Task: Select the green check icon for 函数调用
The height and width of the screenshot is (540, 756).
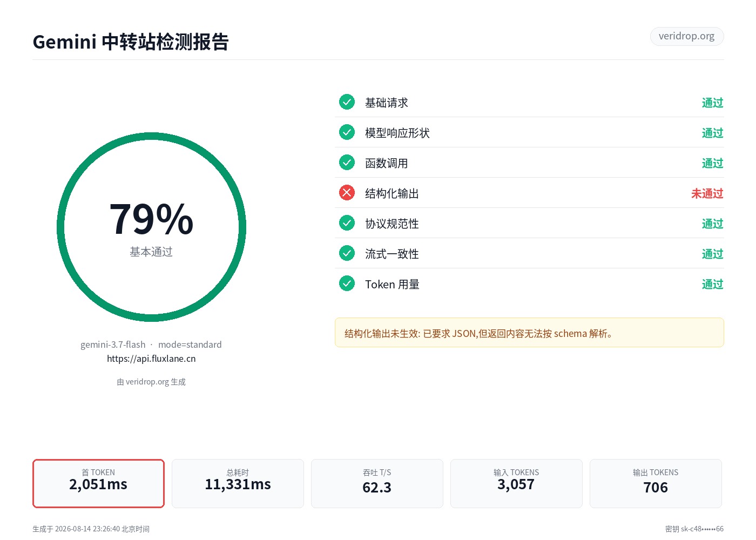Action: 347,163
